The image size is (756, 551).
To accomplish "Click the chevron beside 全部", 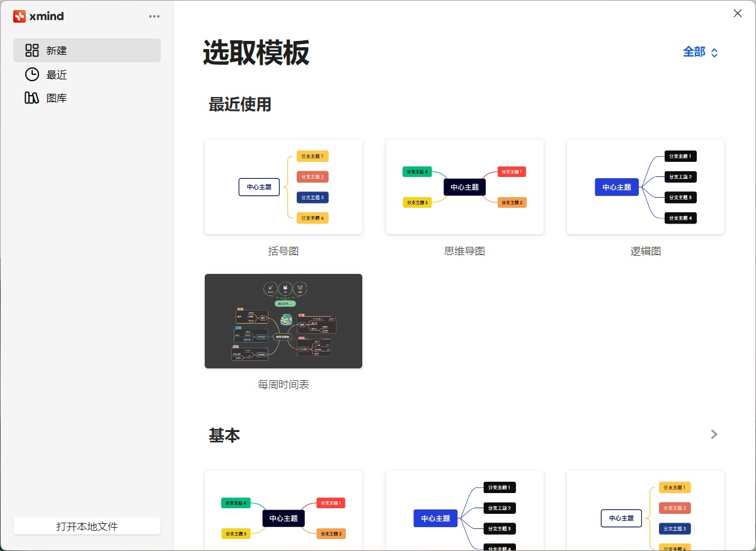I will pyautogui.click(x=714, y=52).
